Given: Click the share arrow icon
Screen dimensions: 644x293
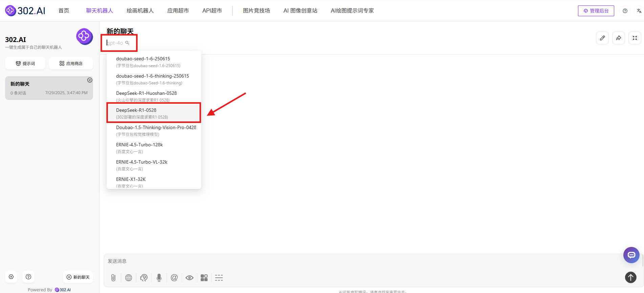Looking at the screenshot, I should click(619, 38).
